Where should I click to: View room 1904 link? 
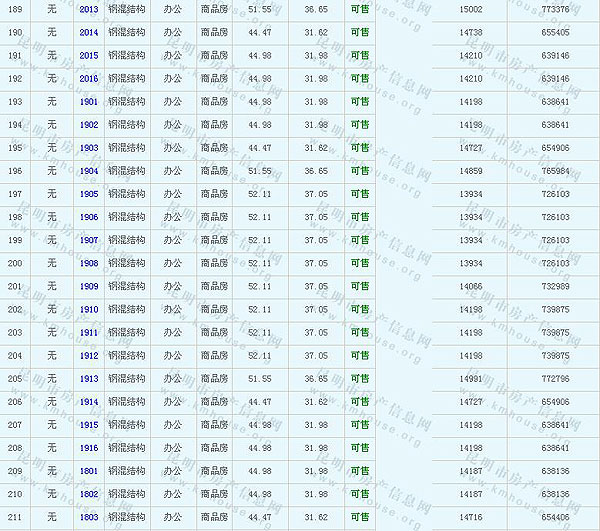click(x=89, y=171)
